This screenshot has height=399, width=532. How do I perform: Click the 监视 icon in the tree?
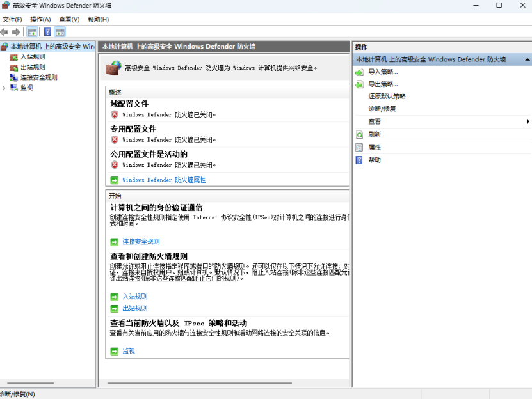click(13, 88)
